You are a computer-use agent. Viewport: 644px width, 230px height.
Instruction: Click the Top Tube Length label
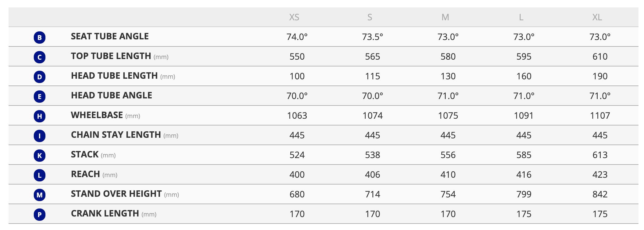(111, 56)
